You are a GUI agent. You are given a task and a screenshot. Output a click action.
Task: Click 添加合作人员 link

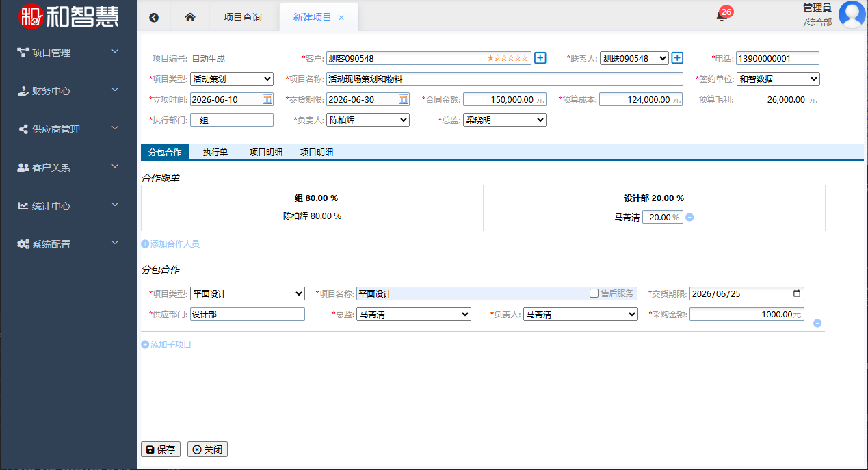(170, 244)
